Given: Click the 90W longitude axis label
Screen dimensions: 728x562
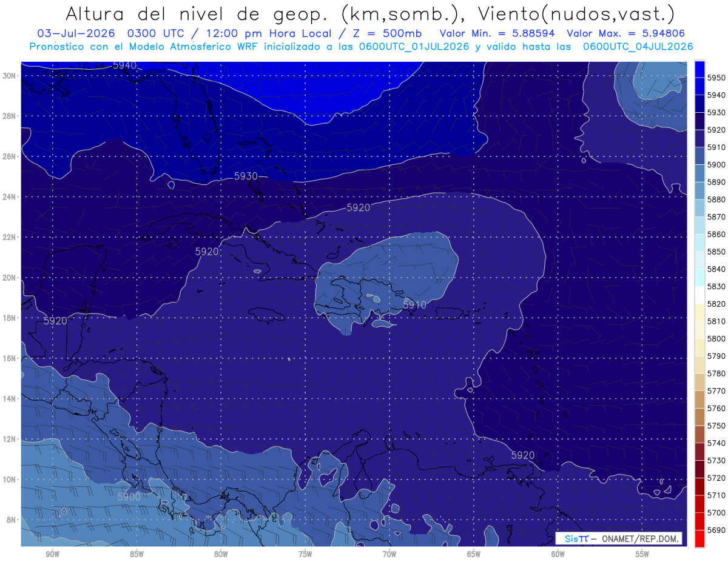Looking at the screenshot, I should pos(52,554).
